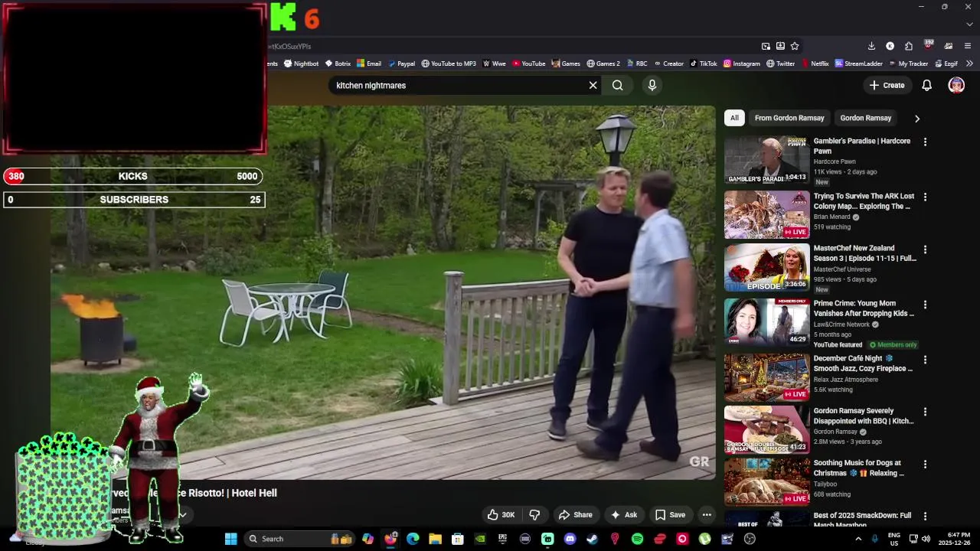
Task: Open OBS Studio from taskbar
Action: pos(750,539)
